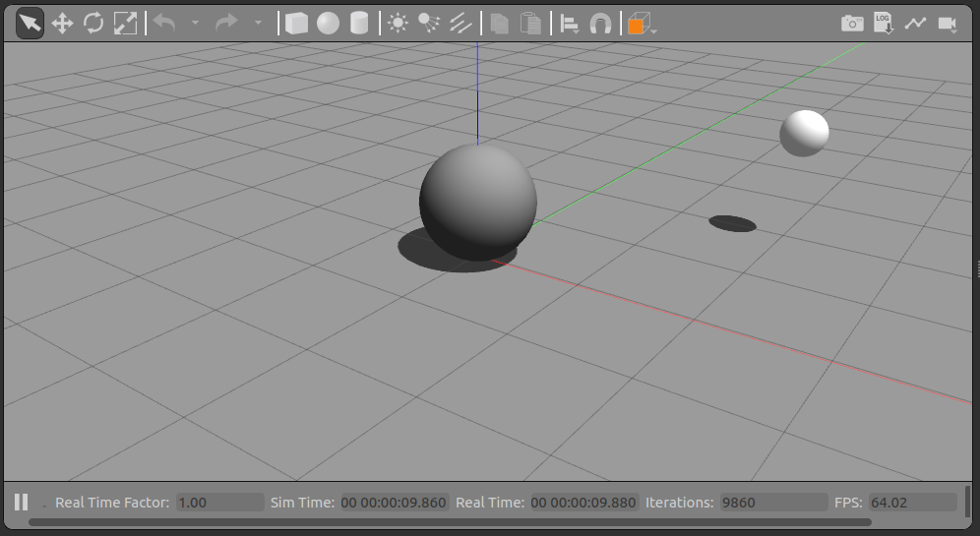Add a spot light
The width and height of the screenshot is (980, 536).
click(x=429, y=24)
